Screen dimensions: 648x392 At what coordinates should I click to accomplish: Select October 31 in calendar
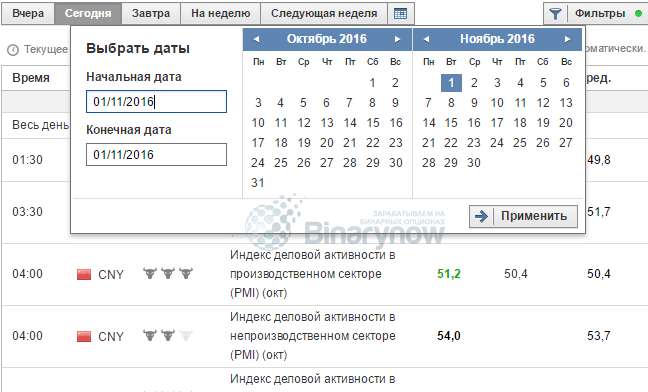[x=258, y=183]
